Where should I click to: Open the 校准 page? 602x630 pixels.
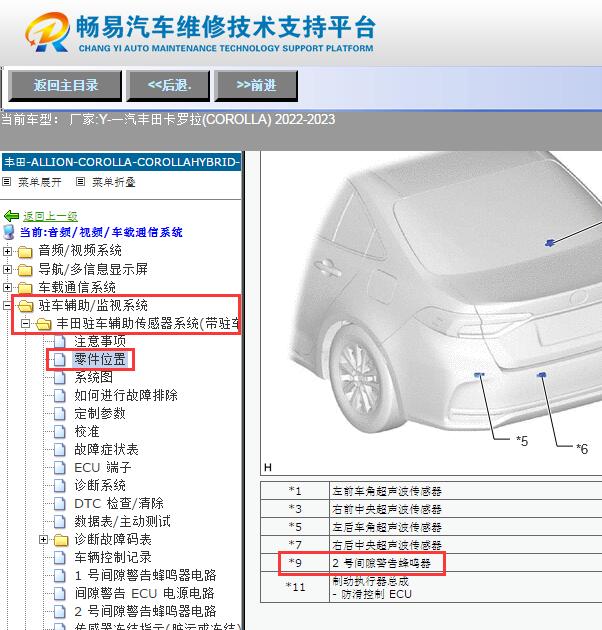tap(87, 432)
